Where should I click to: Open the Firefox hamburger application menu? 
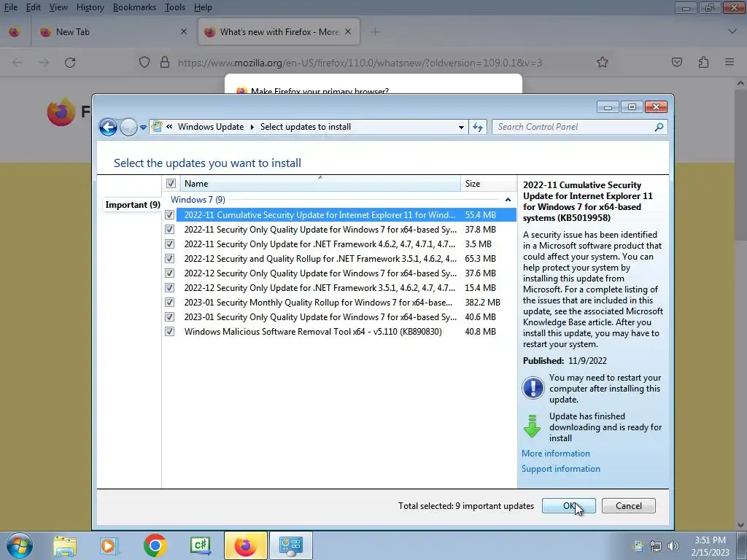pyautogui.click(x=729, y=63)
